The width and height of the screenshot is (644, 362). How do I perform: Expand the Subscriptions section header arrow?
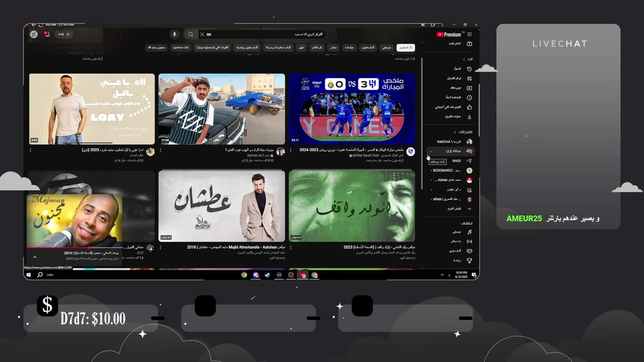click(455, 132)
